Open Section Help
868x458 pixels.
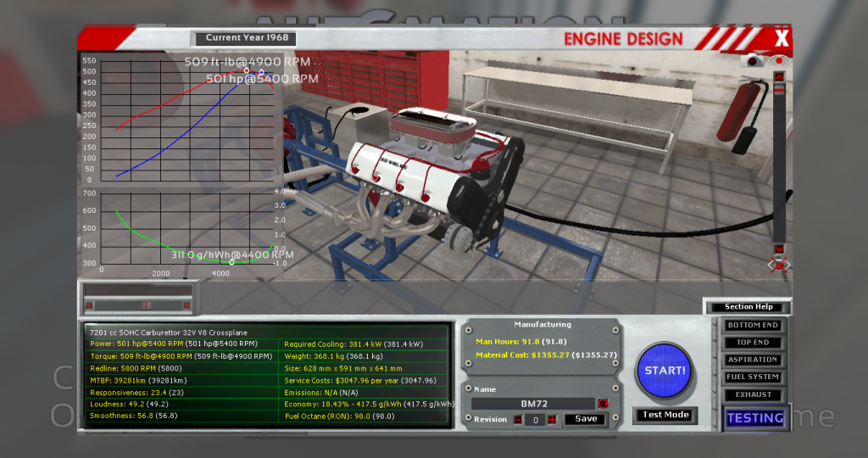tap(748, 307)
